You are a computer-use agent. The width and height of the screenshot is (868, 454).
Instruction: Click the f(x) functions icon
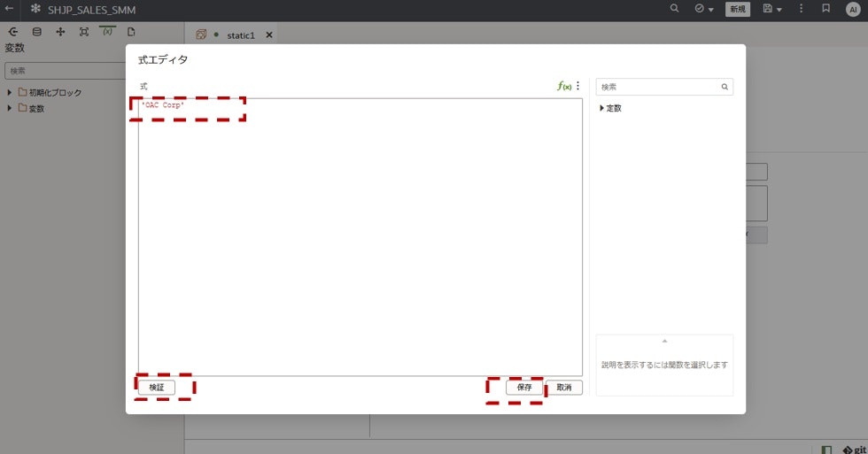tap(564, 86)
